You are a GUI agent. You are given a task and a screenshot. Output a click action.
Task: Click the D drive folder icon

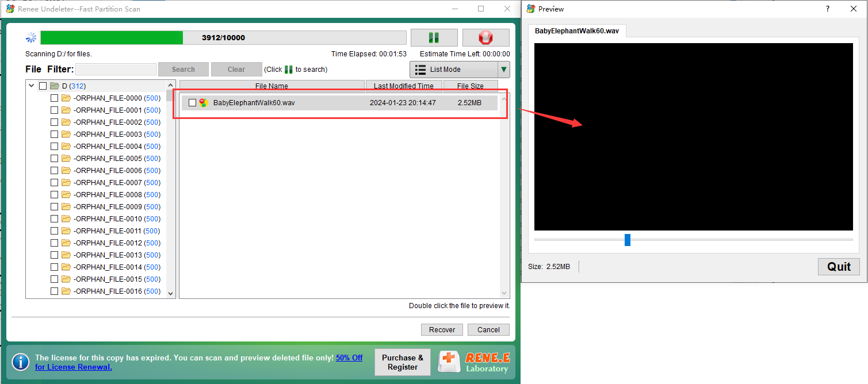[x=55, y=86]
